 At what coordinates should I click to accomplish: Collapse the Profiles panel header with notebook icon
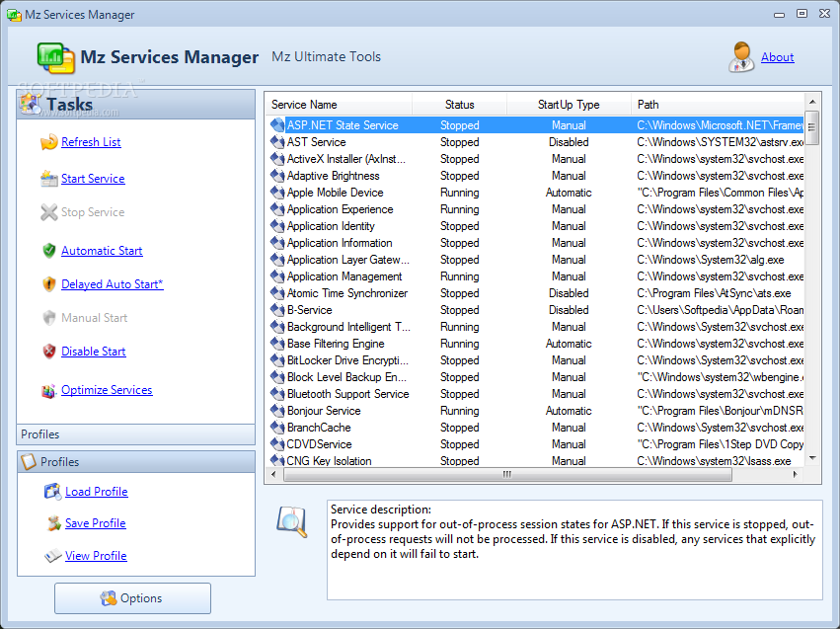click(x=136, y=461)
